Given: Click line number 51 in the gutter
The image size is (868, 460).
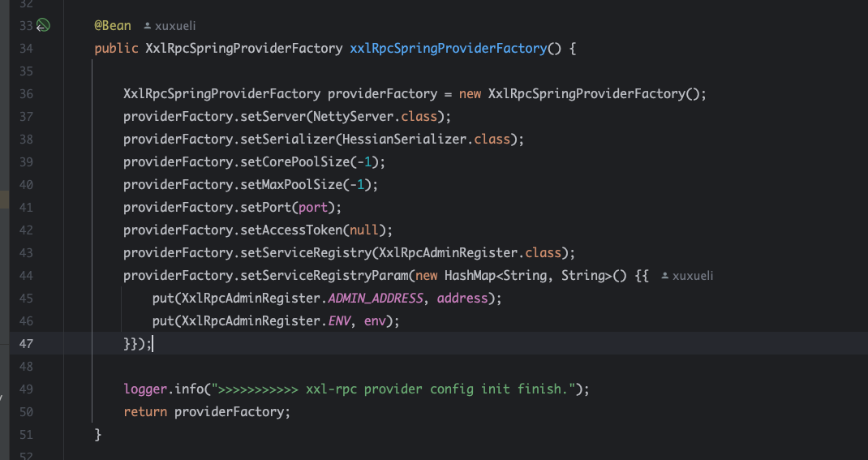Looking at the screenshot, I should [25, 435].
